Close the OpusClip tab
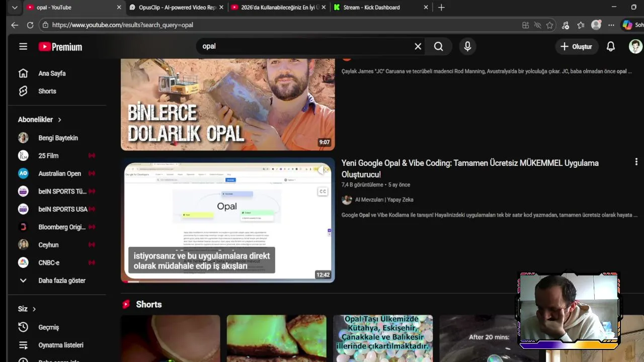Screen dimensions: 644x362 coord(221,7)
